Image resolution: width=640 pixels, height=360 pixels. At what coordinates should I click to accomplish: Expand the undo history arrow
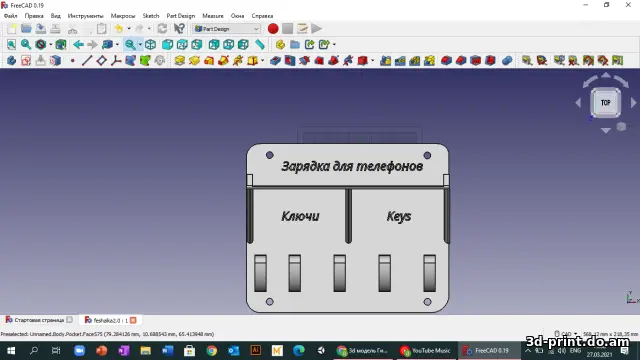(129, 29)
